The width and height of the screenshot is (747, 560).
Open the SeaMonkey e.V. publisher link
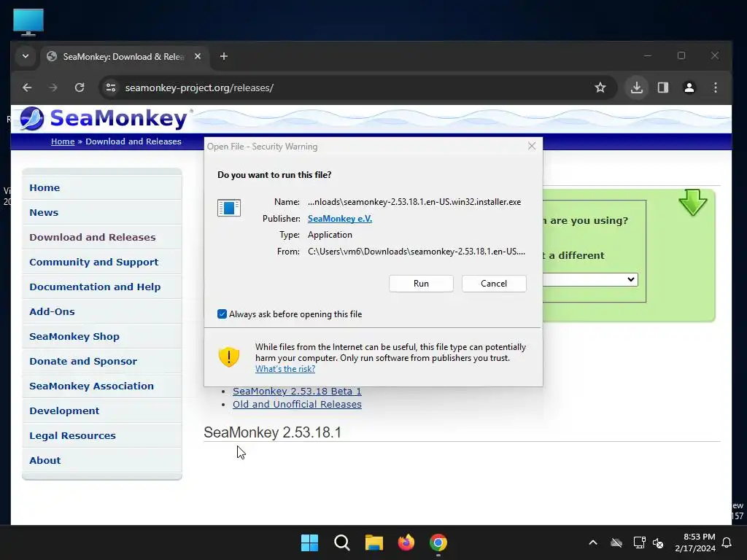[x=340, y=218]
